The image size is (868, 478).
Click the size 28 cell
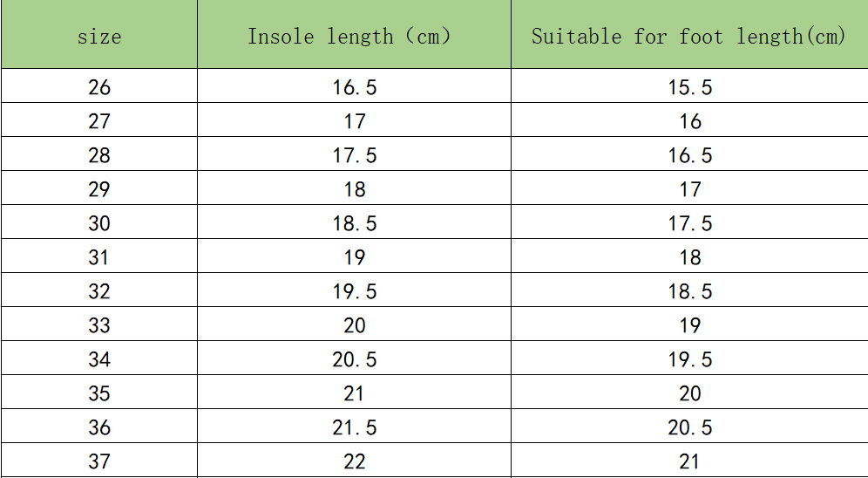click(99, 155)
